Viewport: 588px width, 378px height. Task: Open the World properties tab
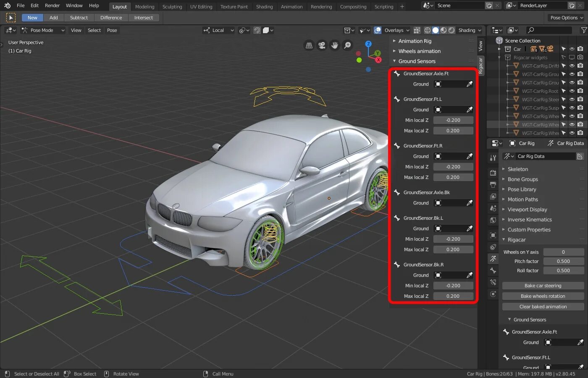[493, 220]
